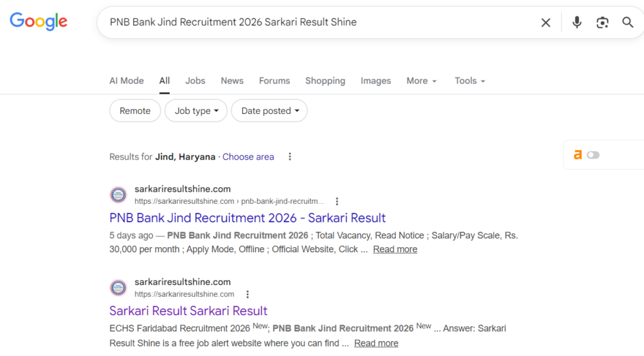This screenshot has height=356, width=644.
Task: Click the Choose area link
Action: click(x=248, y=157)
